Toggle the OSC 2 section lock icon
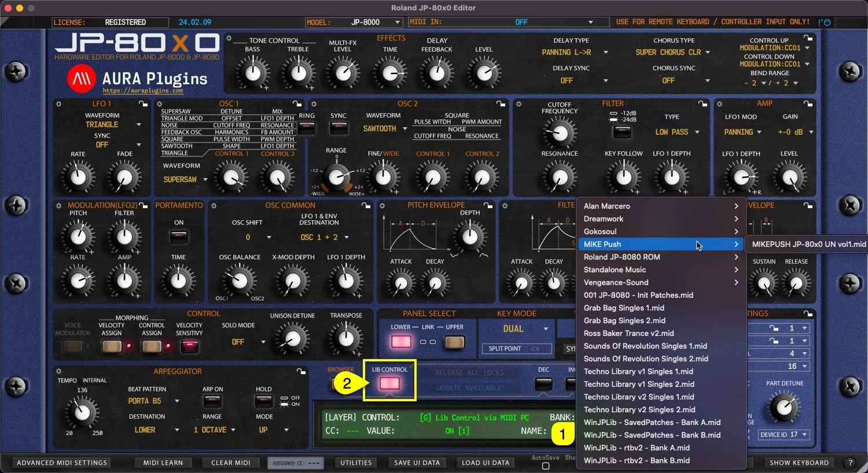The image size is (868, 473). (501, 104)
